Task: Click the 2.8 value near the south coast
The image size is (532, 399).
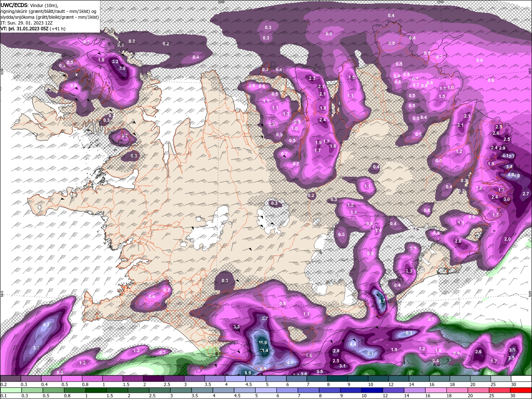Action: tap(336, 351)
